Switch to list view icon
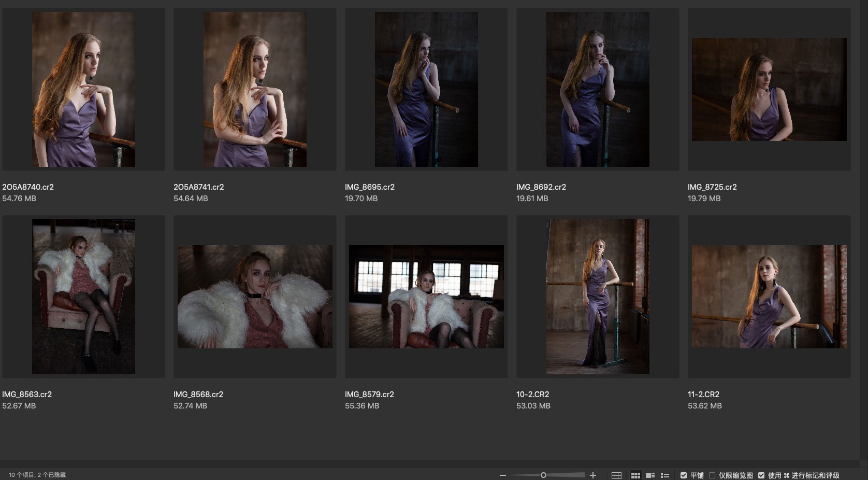Screen dimensions: 868x480 666,475
